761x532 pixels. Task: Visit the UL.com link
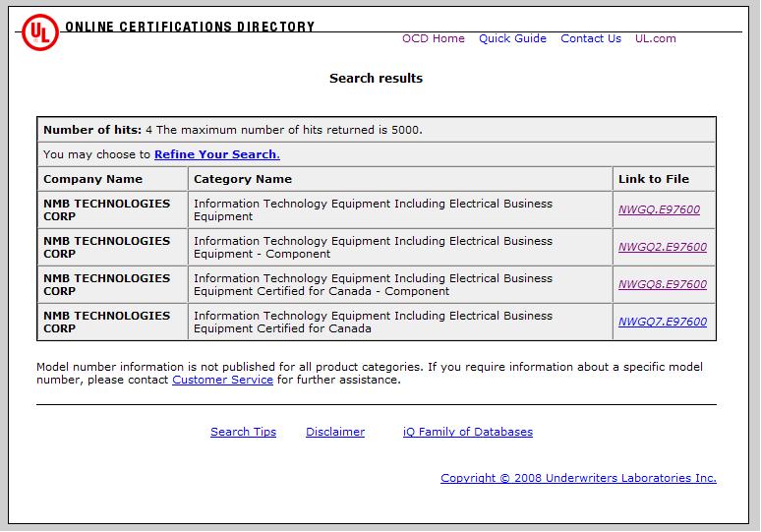655,38
